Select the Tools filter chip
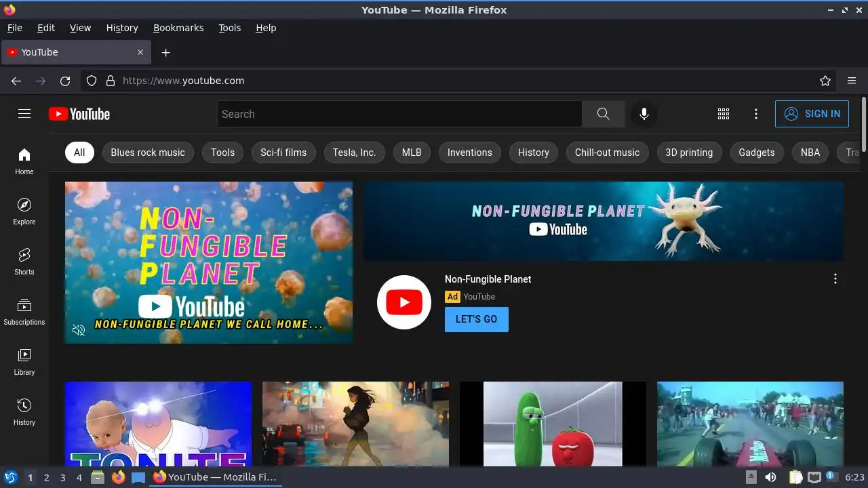The width and height of the screenshot is (868, 488). (x=222, y=152)
